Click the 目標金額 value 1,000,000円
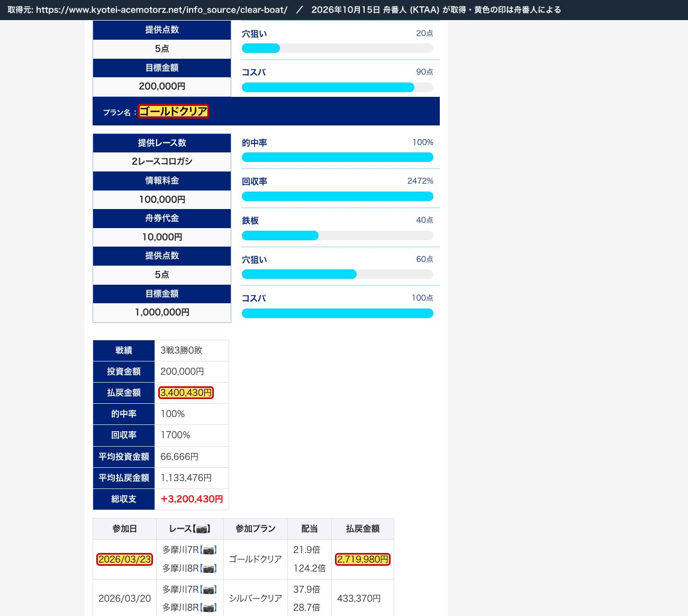 point(162,312)
